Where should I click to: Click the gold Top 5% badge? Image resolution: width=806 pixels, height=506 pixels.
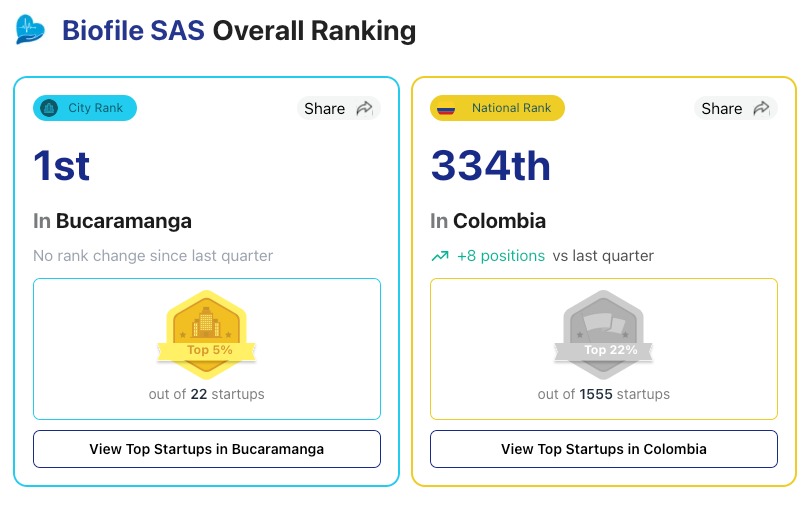click(206, 333)
